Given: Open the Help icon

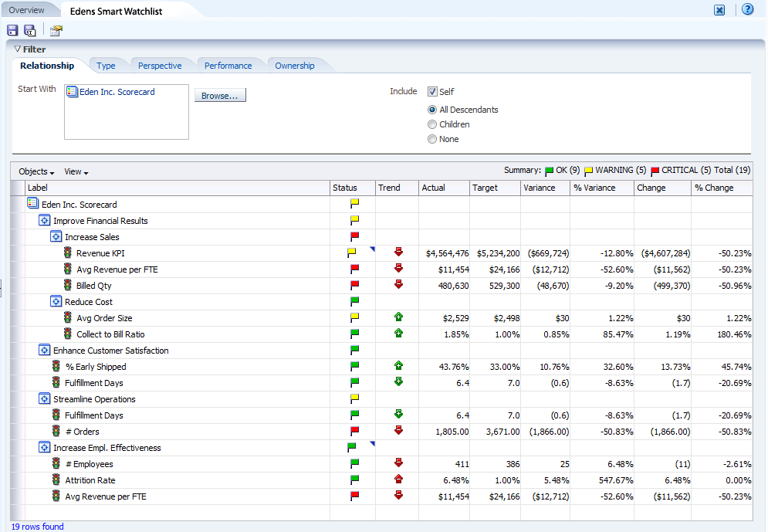Looking at the screenshot, I should click(x=747, y=10).
